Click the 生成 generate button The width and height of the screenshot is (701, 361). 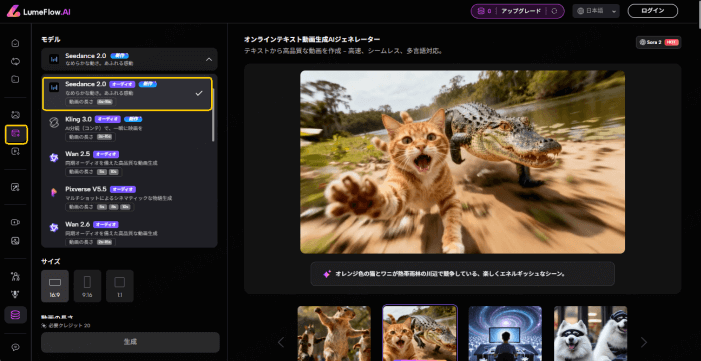(130, 342)
